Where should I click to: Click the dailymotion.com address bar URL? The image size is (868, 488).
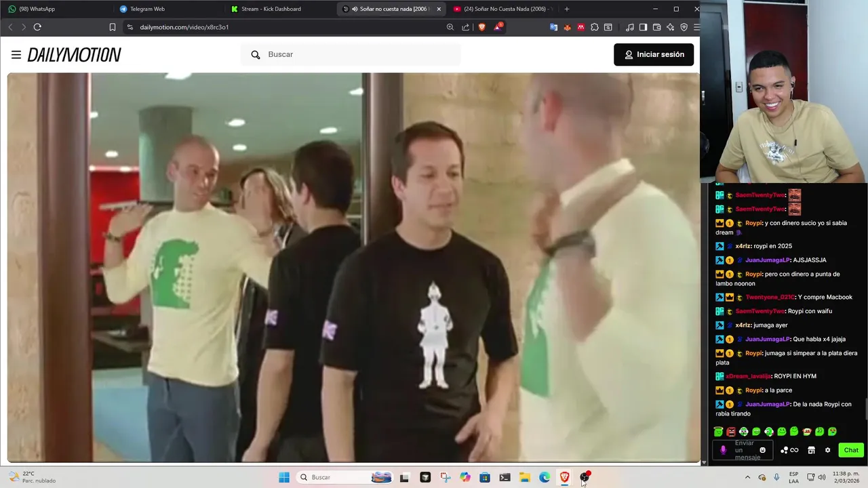pyautogui.click(x=184, y=27)
